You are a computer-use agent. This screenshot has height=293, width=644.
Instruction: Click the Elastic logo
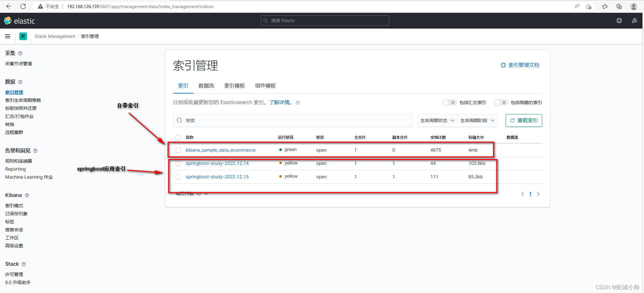point(19,21)
